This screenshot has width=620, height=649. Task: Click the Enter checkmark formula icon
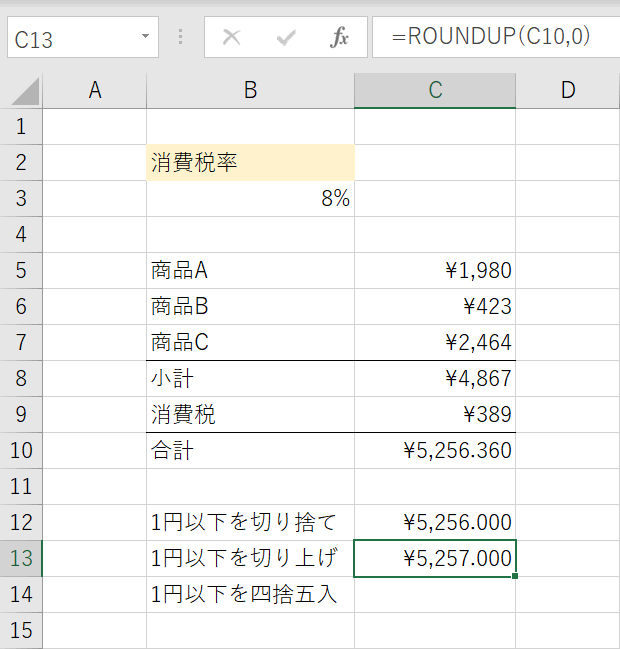(286, 38)
